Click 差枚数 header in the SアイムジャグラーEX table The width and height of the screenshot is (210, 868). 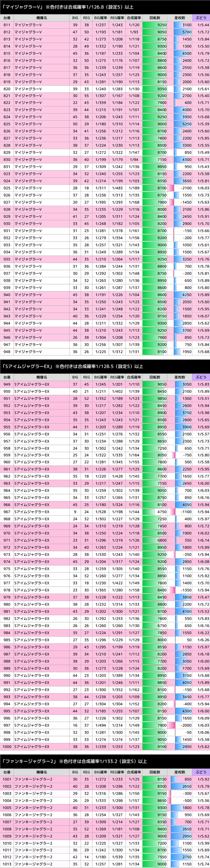pyautogui.click(x=180, y=377)
